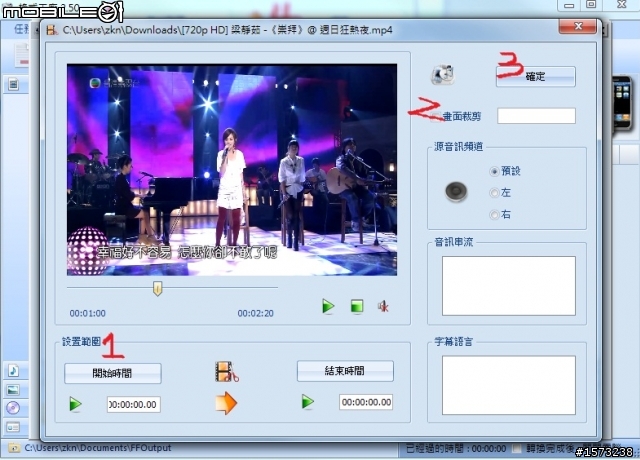This screenshot has width=640, height=460.
Task: Open picture category in main window sidebar
Action: coord(13,390)
